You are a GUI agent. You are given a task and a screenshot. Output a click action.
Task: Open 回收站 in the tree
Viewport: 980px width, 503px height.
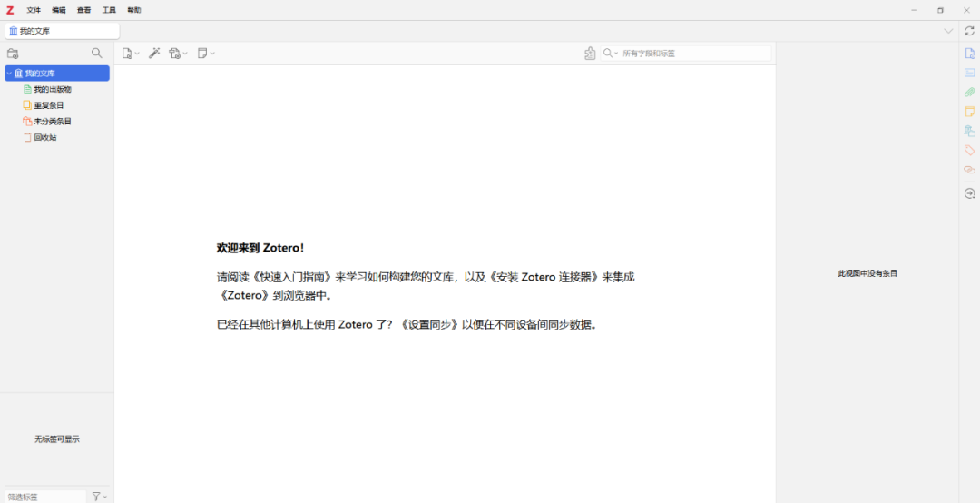45,137
